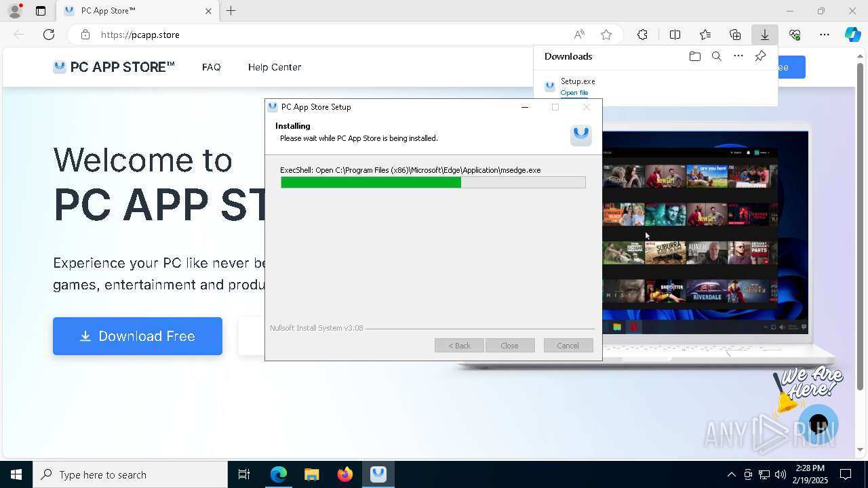Open more options in Downloads panel

point(738,56)
